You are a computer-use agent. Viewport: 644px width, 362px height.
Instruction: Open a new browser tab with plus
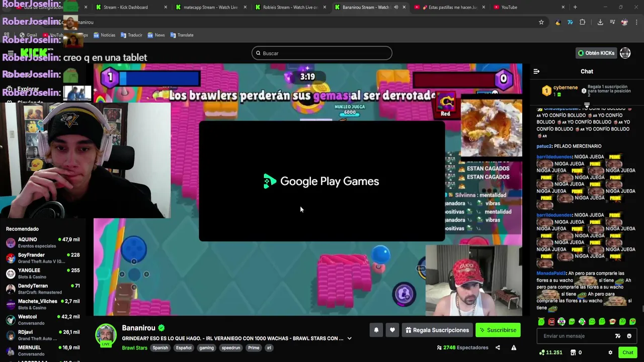tap(575, 7)
